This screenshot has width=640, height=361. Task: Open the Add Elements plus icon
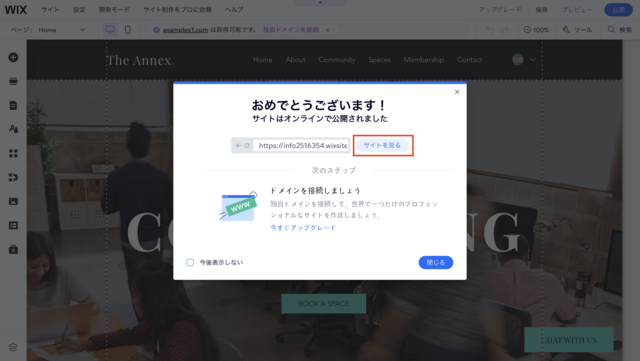13,58
